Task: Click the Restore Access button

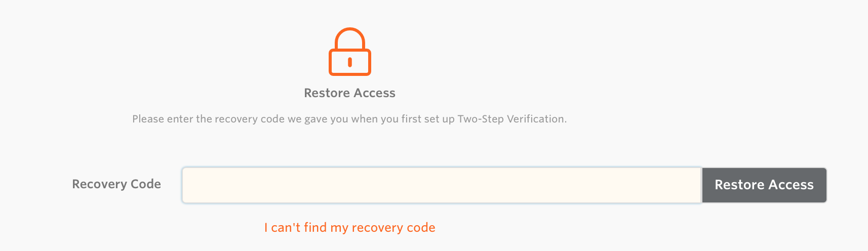Action: (764, 185)
